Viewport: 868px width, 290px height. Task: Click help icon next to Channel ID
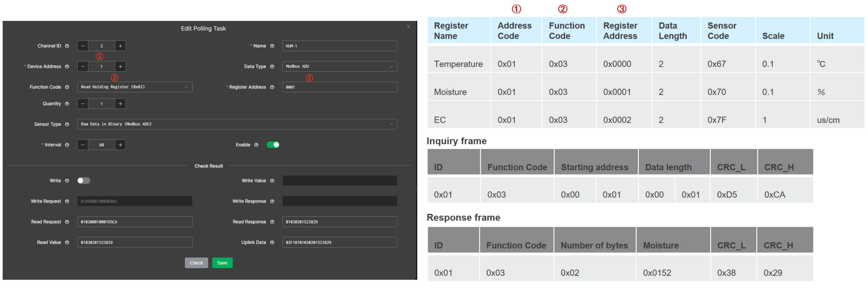tap(67, 46)
